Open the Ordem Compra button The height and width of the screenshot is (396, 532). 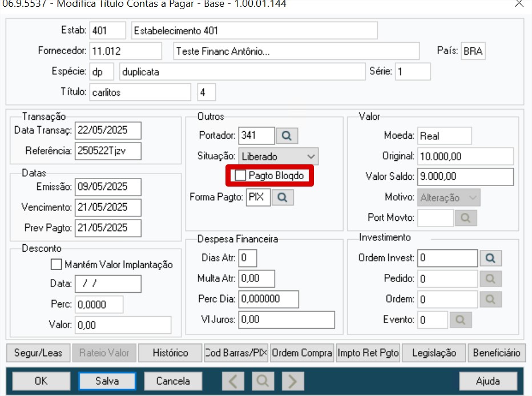click(302, 353)
